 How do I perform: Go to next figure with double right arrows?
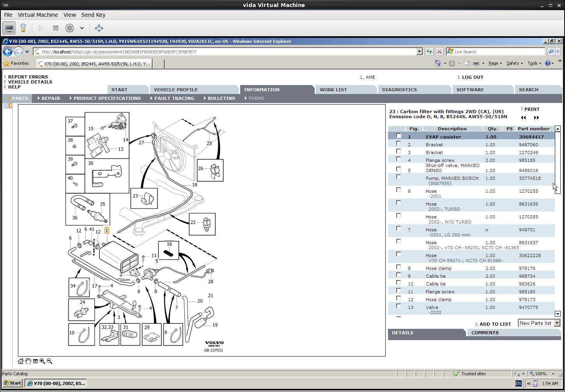coord(537,118)
